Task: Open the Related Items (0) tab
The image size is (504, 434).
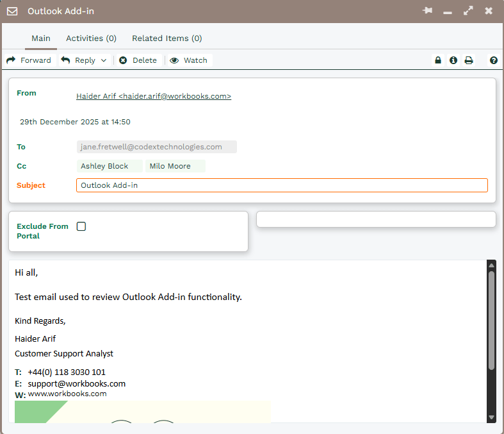Action: pos(167,38)
